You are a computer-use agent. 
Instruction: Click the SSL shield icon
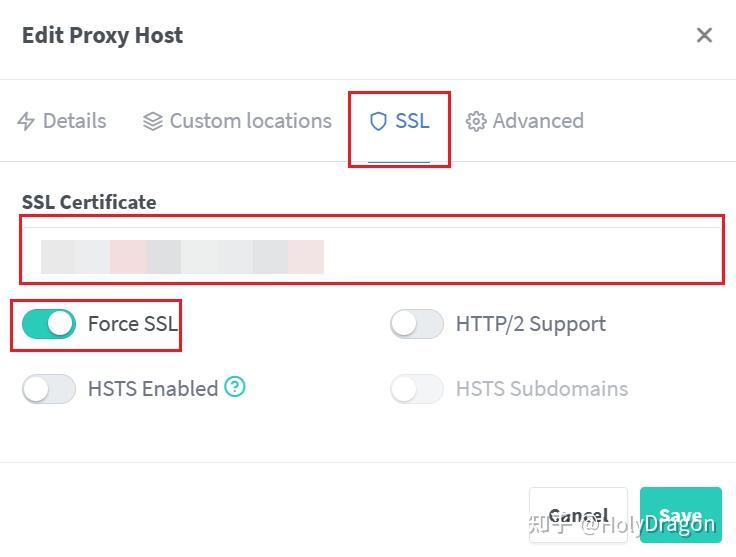tap(378, 122)
